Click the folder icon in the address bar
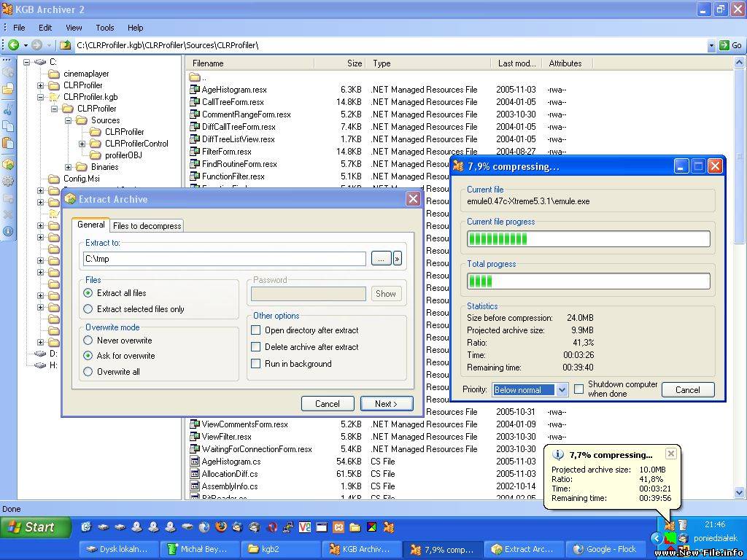Viewport: 747px width, 560px height. (65, 44)
